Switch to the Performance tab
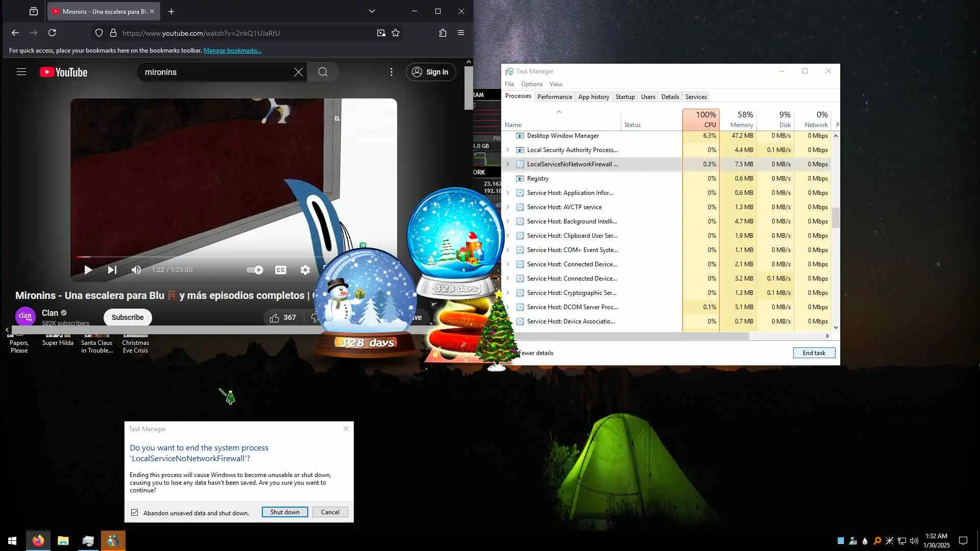Screen dimensions: 980x551 pos(554,97)
